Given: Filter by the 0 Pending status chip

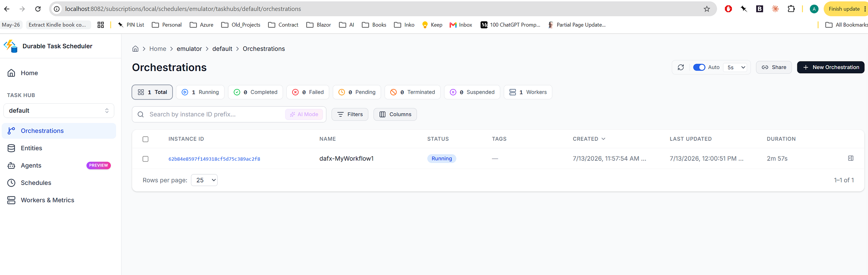Looking at the screenshot, I should 357,92.
